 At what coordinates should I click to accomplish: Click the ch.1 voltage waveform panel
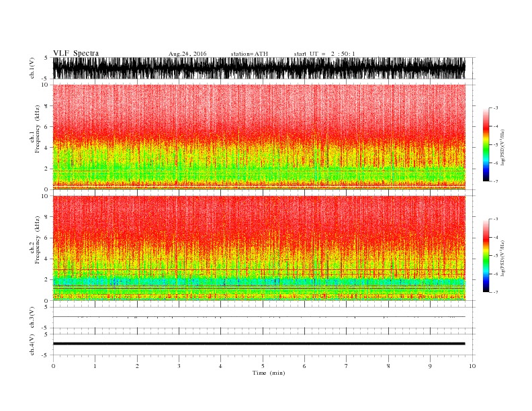coord(259,68)
